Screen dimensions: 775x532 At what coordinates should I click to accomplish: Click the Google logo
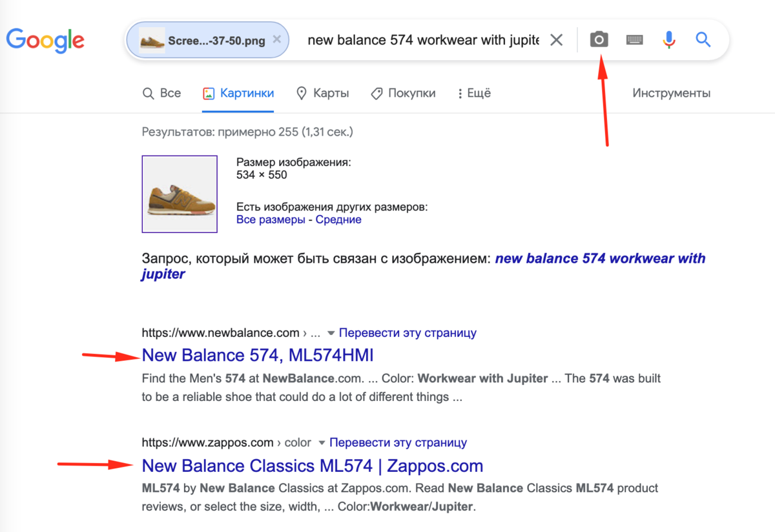[45, 40]
